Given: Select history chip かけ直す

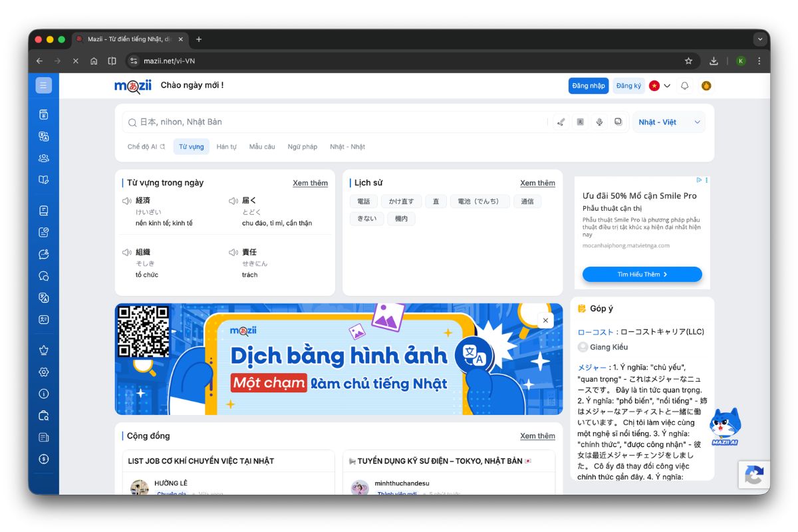Looking at the screenshot, I should click(x=402, y=201).
